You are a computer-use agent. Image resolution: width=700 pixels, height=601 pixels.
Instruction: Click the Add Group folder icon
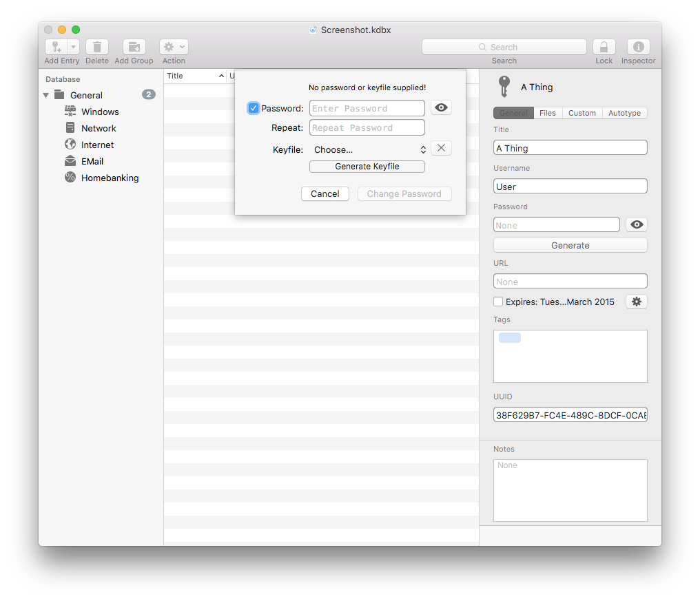pos(134,47)
